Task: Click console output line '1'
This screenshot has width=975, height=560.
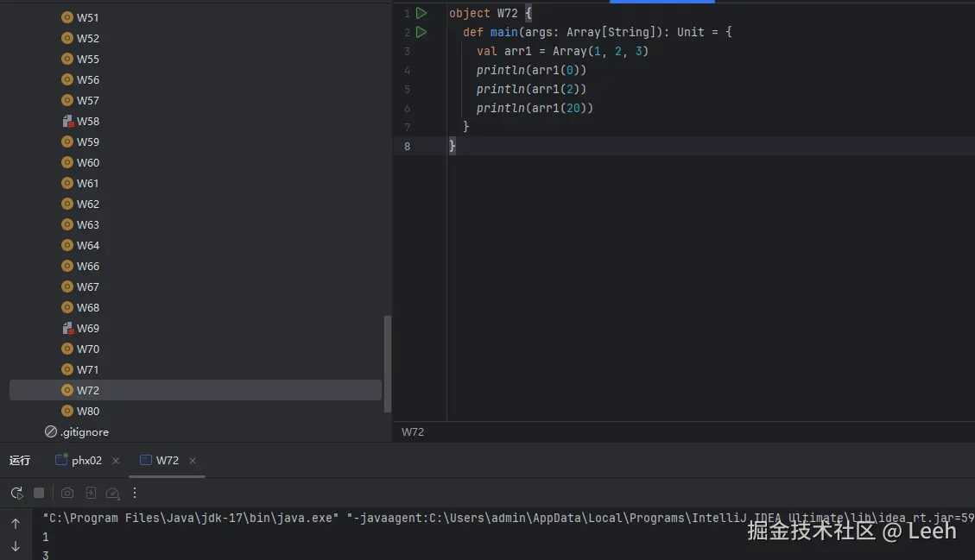Action: click(46, 537)
